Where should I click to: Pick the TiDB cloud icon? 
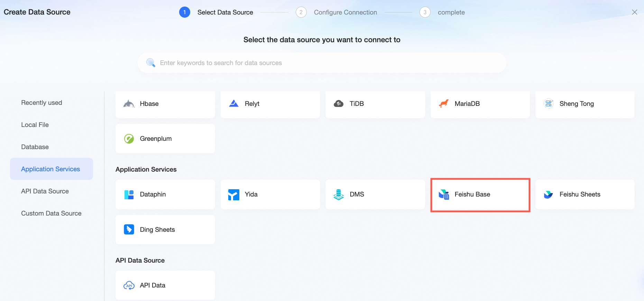point(339,103)
